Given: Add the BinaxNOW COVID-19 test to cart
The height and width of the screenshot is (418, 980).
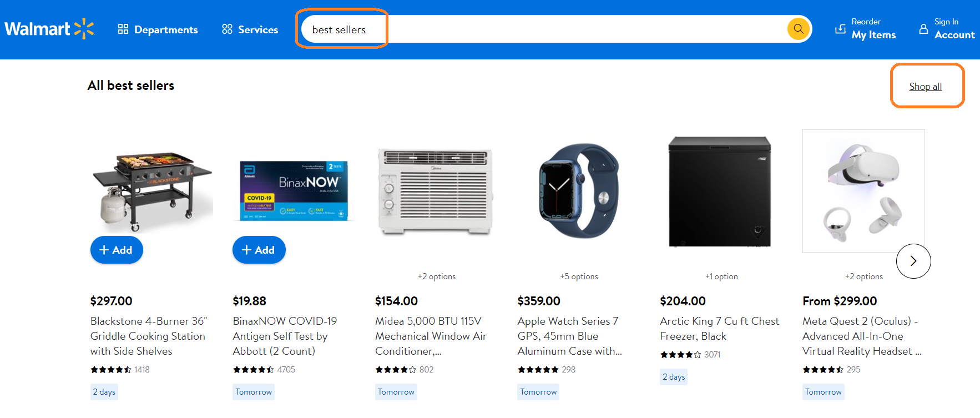Looking at the screenshot, I should coord(259,250).
